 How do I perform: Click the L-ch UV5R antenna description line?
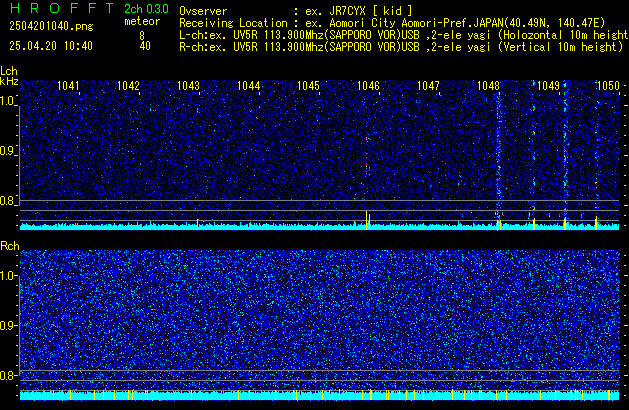404,35
